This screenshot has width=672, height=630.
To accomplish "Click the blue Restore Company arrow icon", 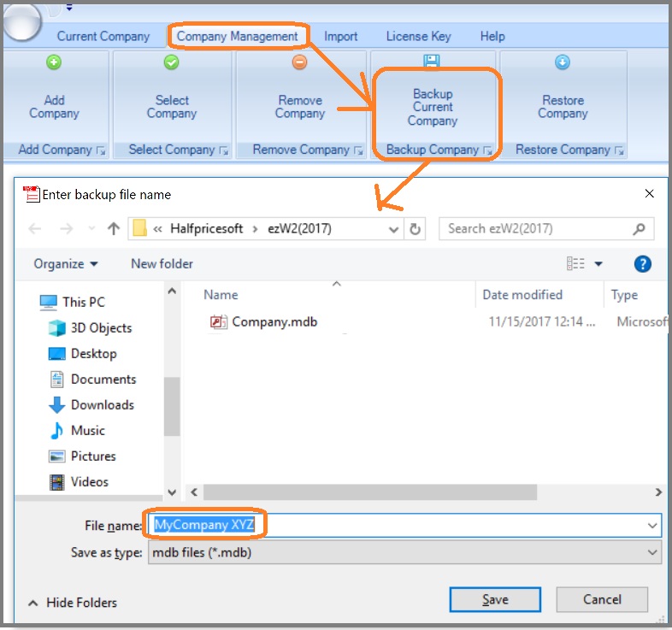I will click(x=563, y=62).
